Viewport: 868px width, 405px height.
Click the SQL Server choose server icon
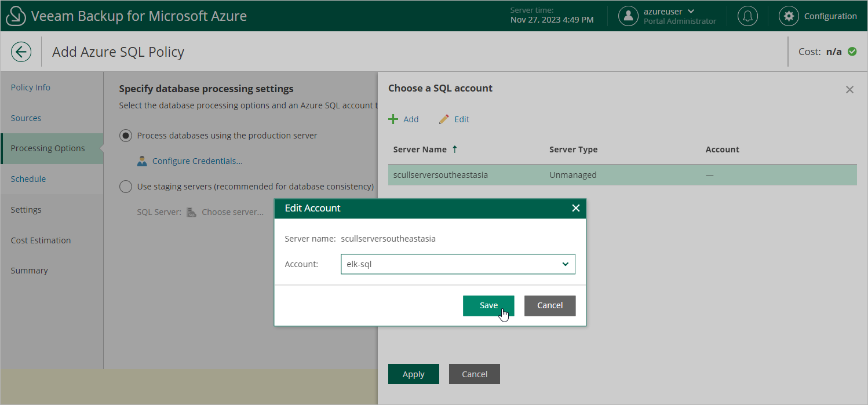191,212
